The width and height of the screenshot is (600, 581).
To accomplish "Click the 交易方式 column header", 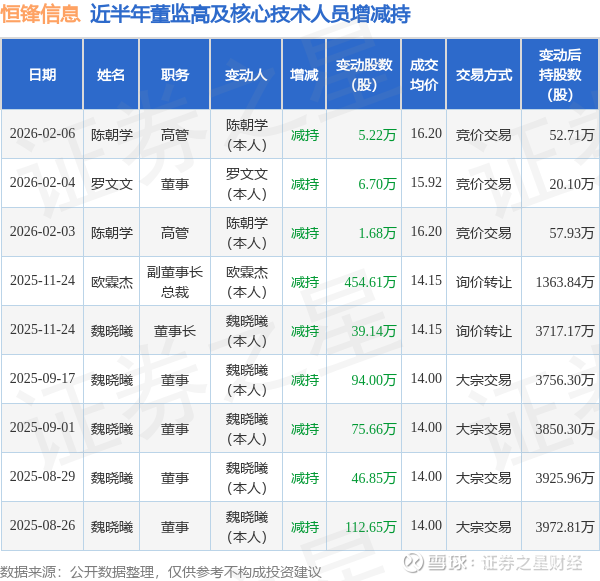I will pos(484,75).
